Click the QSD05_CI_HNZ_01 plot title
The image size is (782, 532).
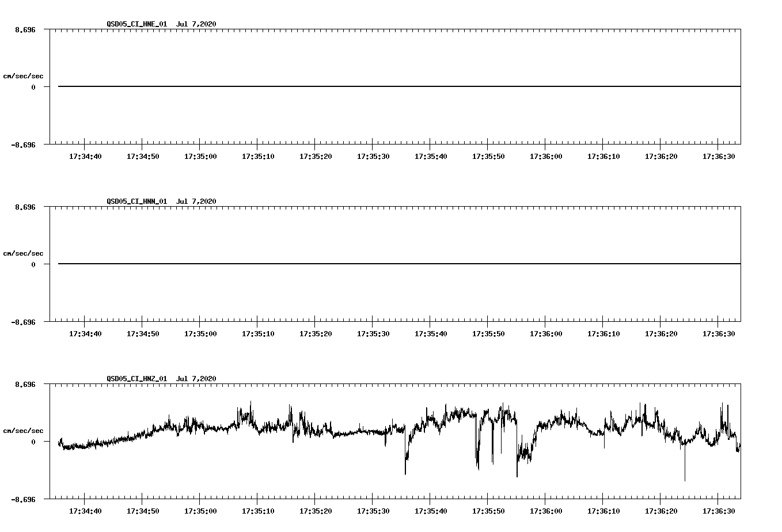161,378
